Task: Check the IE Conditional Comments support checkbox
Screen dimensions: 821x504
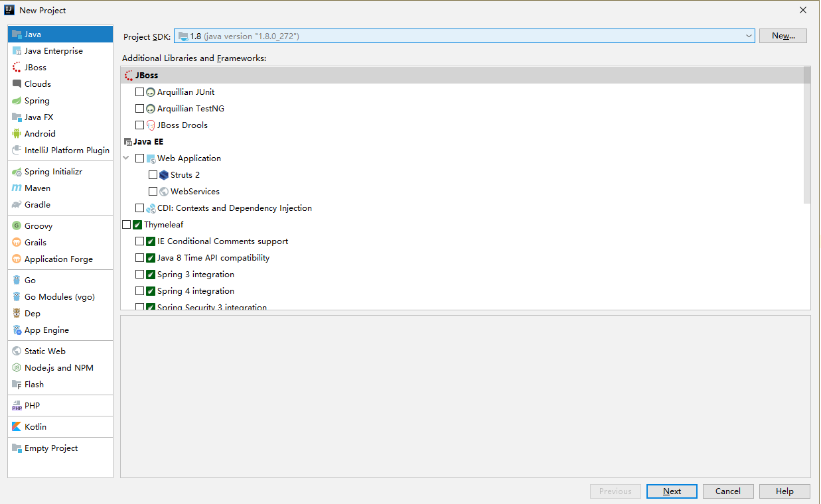Action: (139, 241)
